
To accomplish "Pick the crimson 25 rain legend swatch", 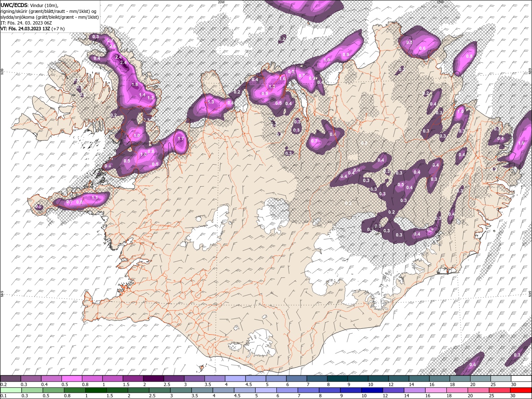I will click(499, 390).
